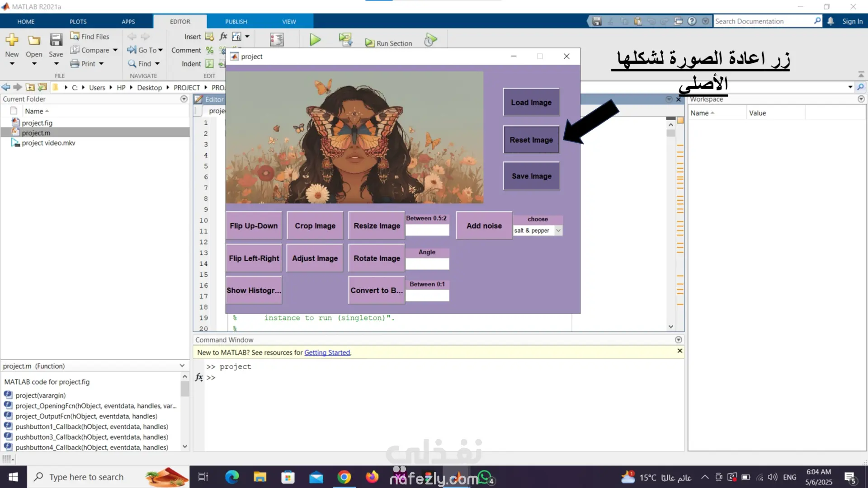Expand the Compare dropdown arrow
This screenshot has width=868, height=488.
[115, 50]
